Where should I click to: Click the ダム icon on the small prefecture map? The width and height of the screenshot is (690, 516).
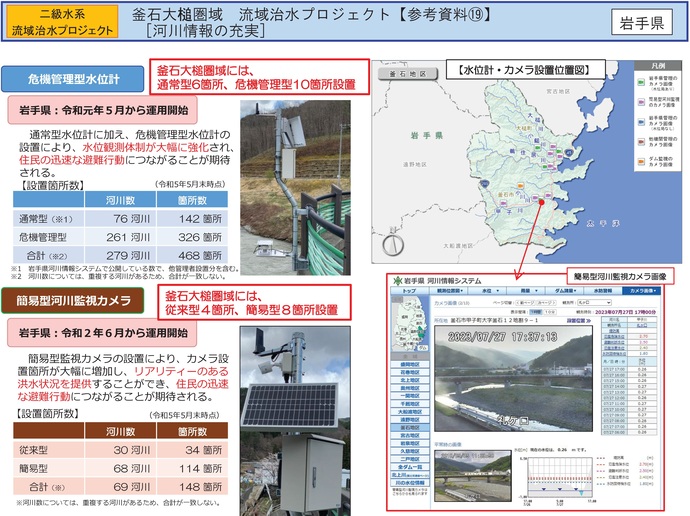[x=422, y=347]
